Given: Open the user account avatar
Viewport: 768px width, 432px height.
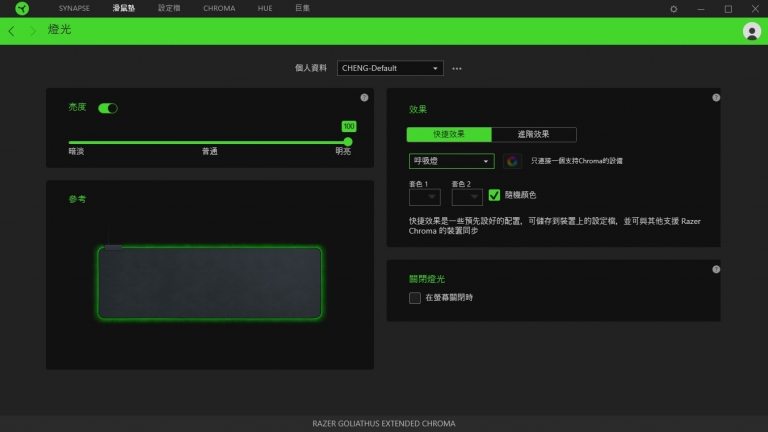Looking at the screenshot, I should point(751,31).
